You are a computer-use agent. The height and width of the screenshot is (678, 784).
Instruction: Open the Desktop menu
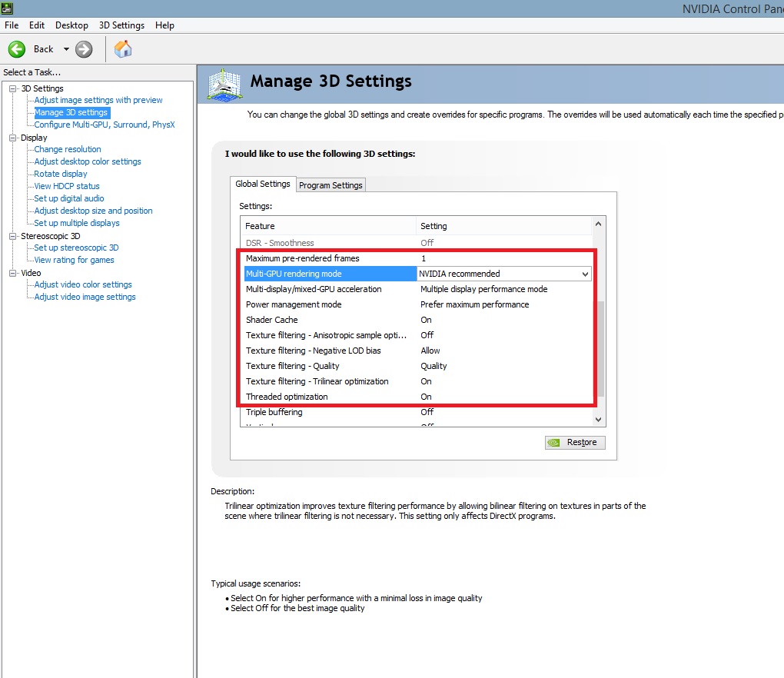[71, 25]
